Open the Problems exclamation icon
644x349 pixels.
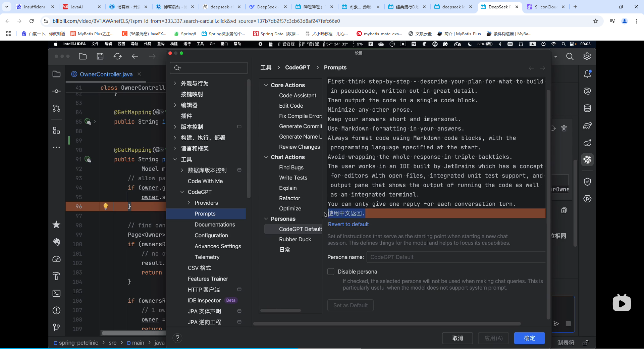[x=56, y=310]
